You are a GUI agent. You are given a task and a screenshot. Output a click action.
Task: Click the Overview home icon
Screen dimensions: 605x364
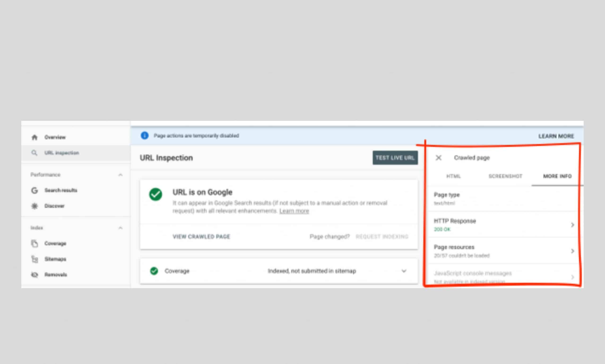[x=35, y=137]
